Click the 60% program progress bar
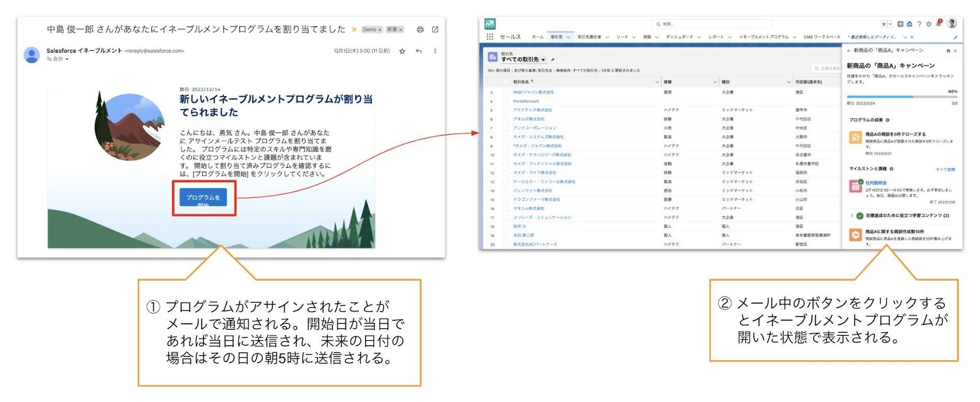Image resolution: width=980 pixels, height=402 pixels. click(902, 97)
